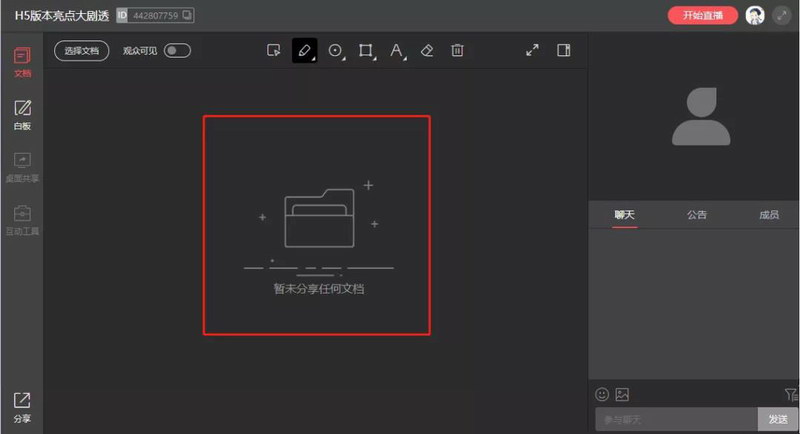800x434 pixels.
Task: Choose the selection pointer tool
Action: [x=274, y=50]
